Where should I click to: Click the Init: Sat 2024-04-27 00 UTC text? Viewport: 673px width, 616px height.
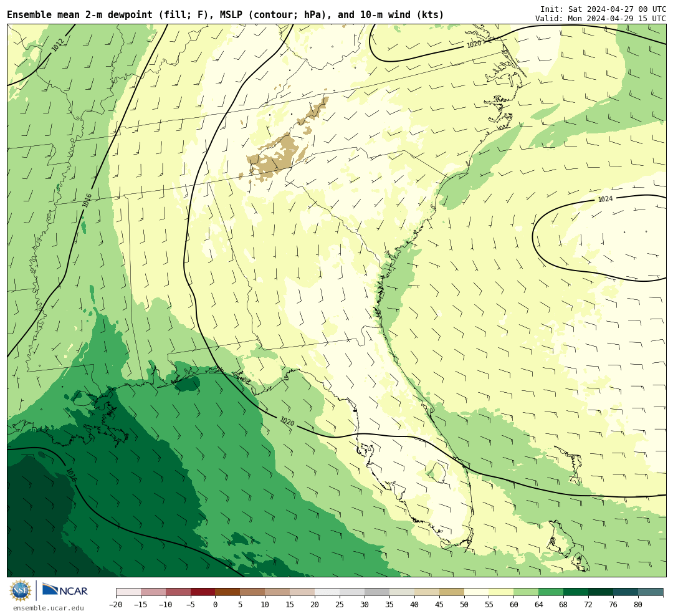click(603, 9)
